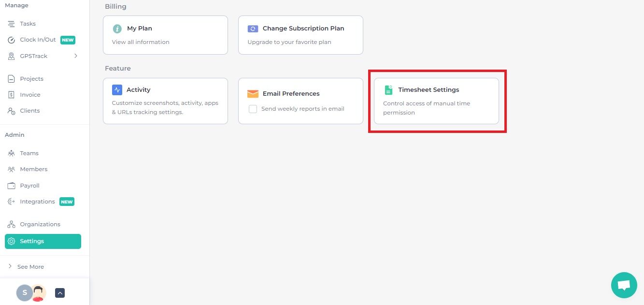644x305 pixels.
Task: Click the Clients people icon
Action: coord(11,111)
